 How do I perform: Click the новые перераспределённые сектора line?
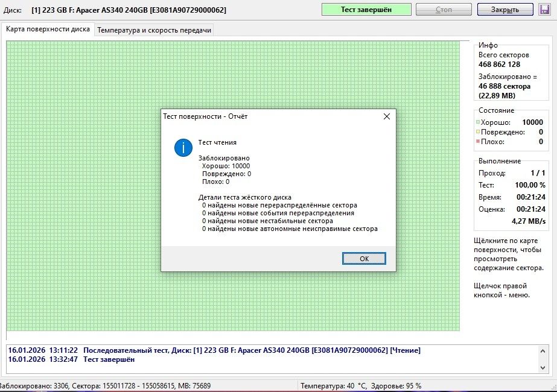click(x=279, y=205)
